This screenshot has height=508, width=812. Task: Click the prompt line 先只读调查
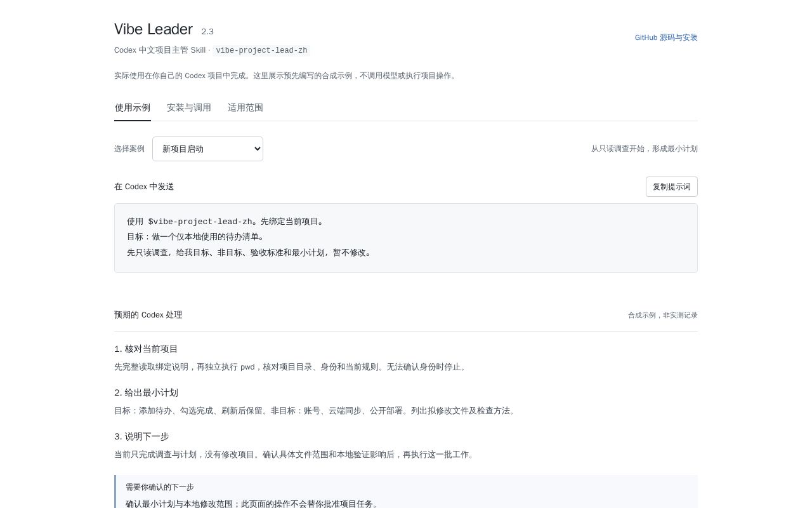(x=249, y=252)
